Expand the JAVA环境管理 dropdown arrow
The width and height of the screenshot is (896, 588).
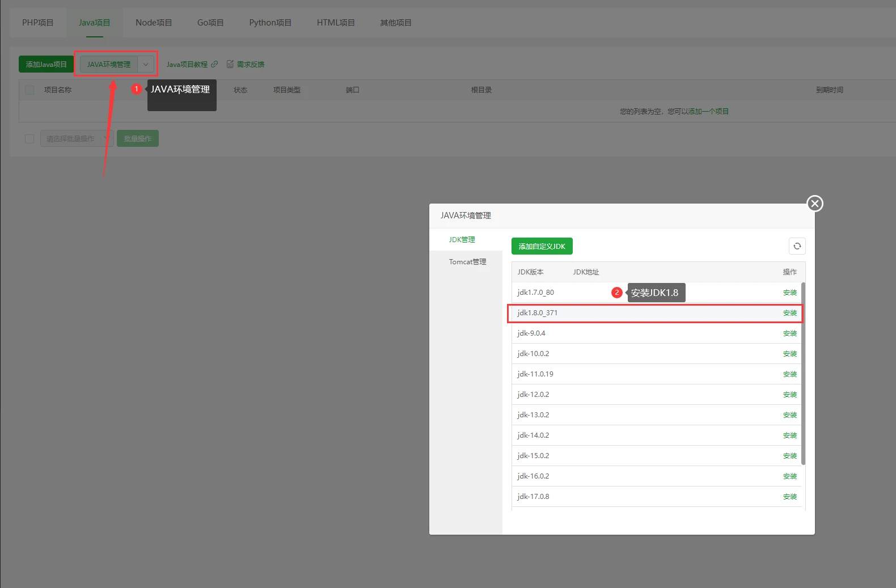pos(146,64)
